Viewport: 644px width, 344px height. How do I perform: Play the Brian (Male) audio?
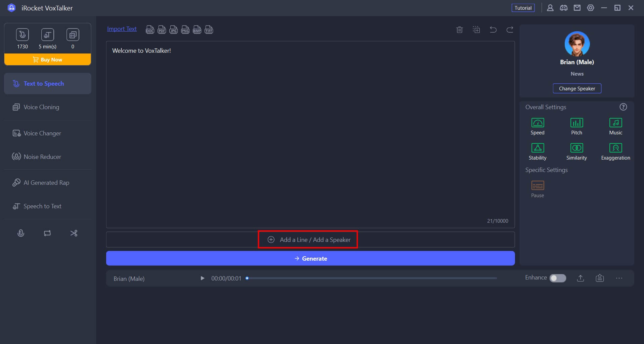[202, 278]
